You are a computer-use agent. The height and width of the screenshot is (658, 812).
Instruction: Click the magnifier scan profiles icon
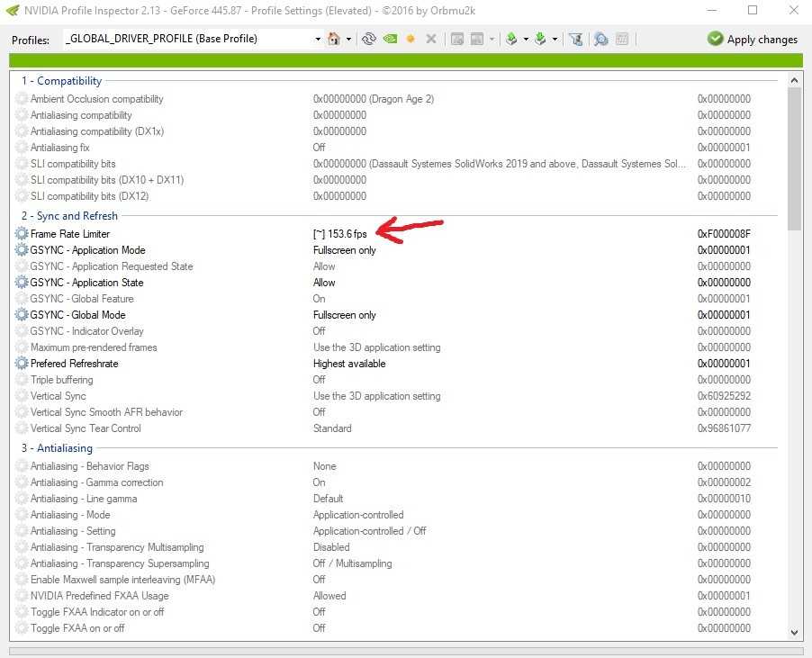(600, 39)
